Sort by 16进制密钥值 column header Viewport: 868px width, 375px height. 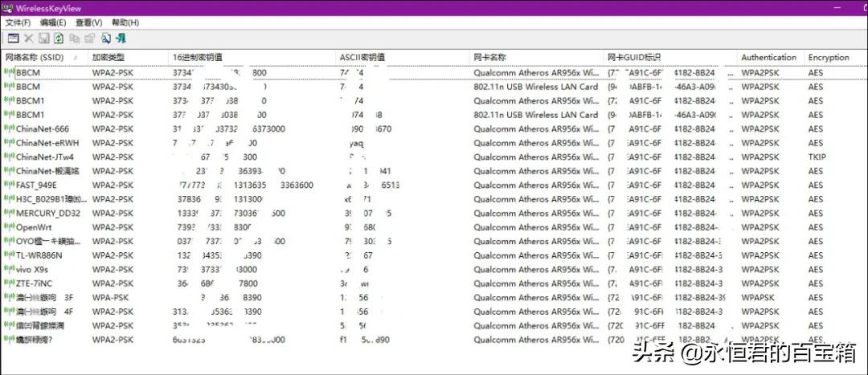tap(253, 58)
